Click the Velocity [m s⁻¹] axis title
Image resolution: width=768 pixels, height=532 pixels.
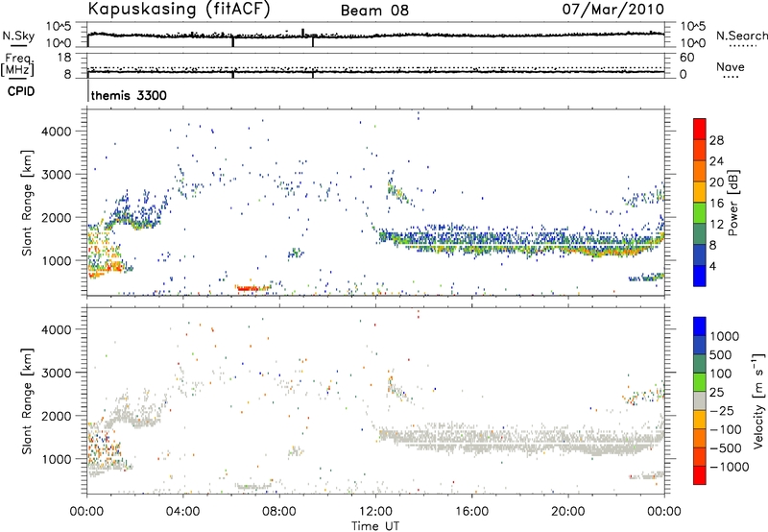[758, 399]
